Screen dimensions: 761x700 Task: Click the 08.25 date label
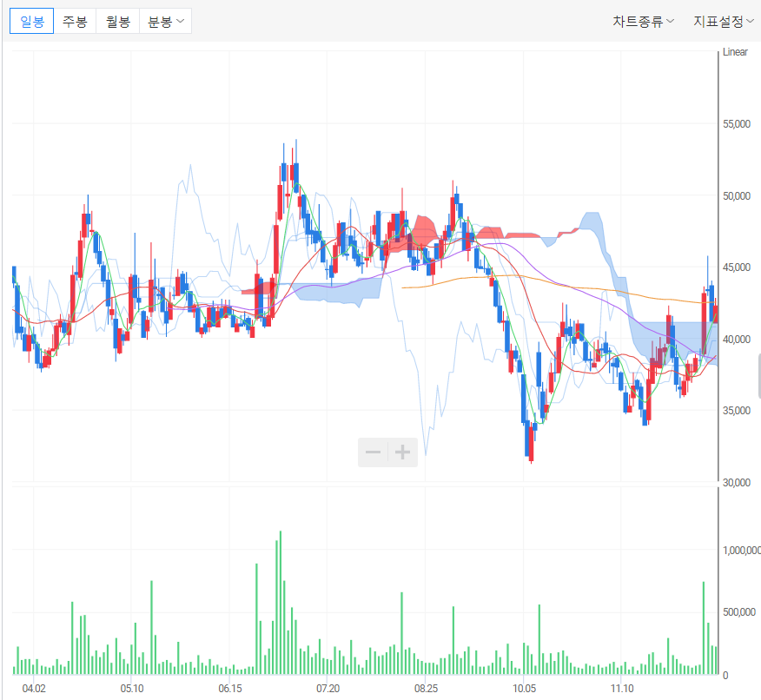coord(426,689)
